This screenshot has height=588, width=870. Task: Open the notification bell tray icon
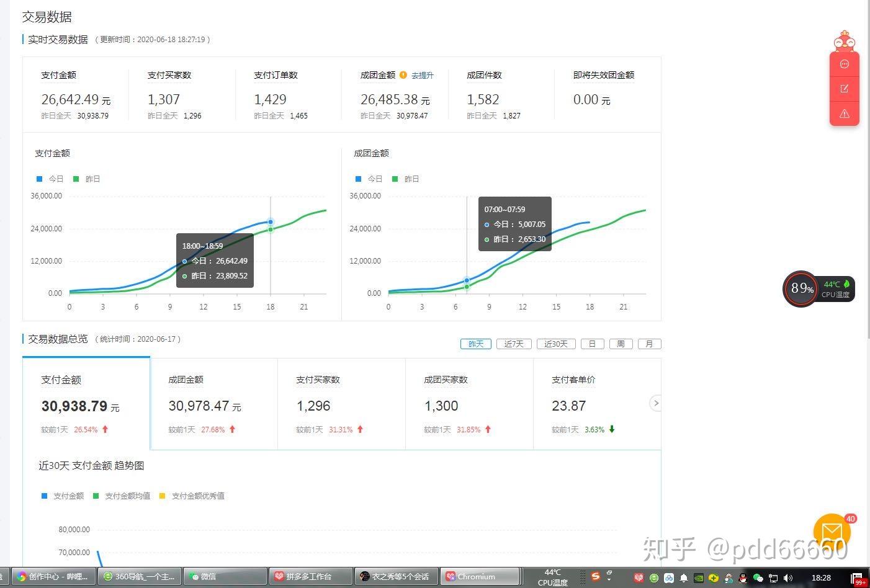(683, 578)
